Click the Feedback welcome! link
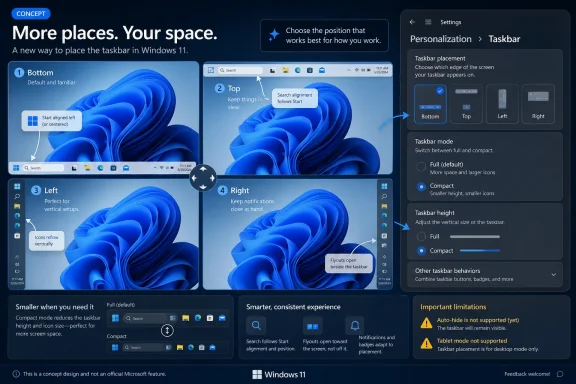Image resolution: width=576 pixels, height=384 pixels. pyautogui.click(x=527, y=374)
